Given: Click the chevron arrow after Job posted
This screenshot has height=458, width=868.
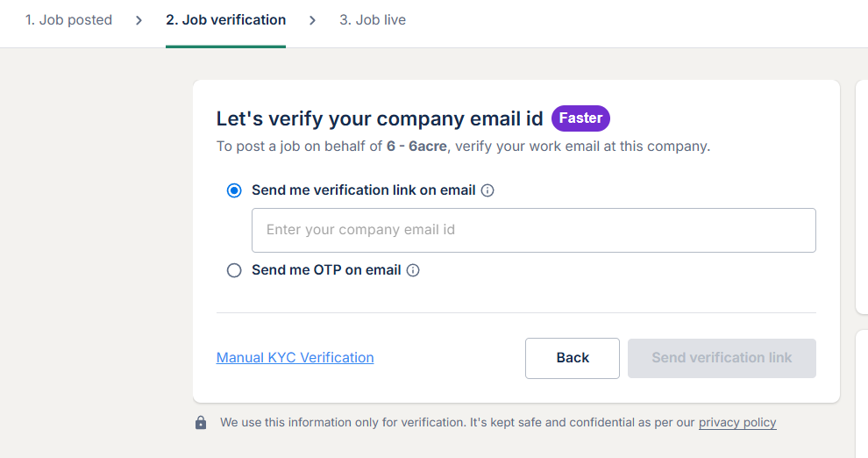Looking at the screenshot, I should (x=139, y=20).
